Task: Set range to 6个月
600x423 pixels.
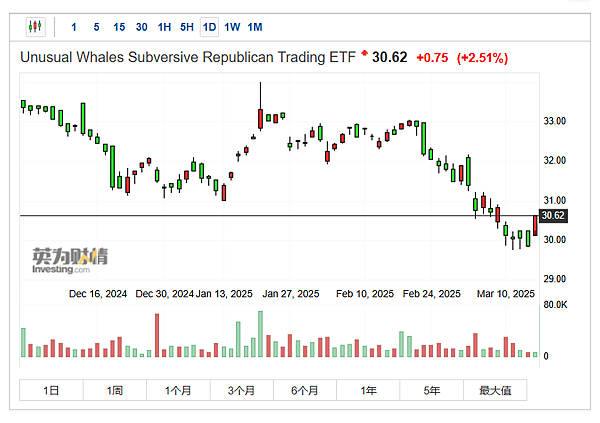Action: [x=305, y=390]
